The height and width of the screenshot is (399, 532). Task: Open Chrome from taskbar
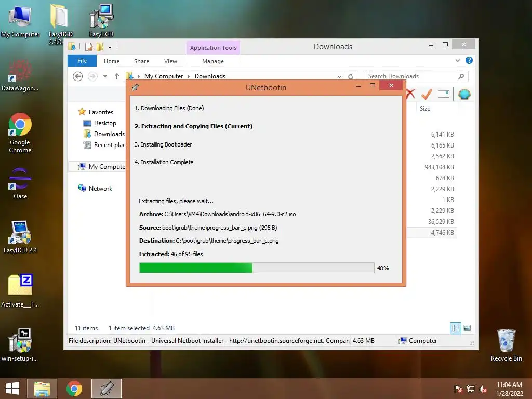click(x=74, y=389)
